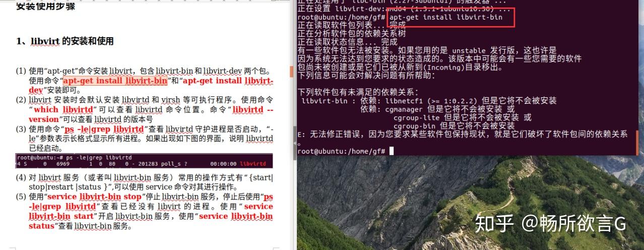Click the service libvirt-bin start command text
The width and height of the screenshot is (644, 250).
coord(151,211)
